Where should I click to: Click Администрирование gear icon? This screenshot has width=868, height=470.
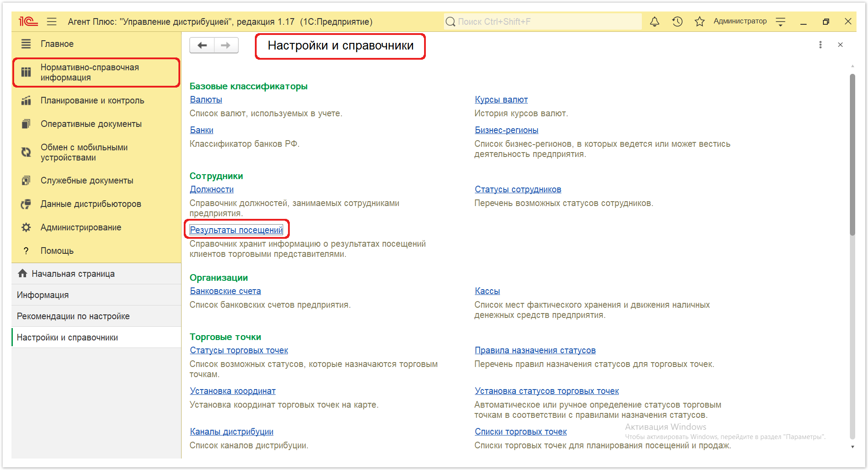[26, 227]
